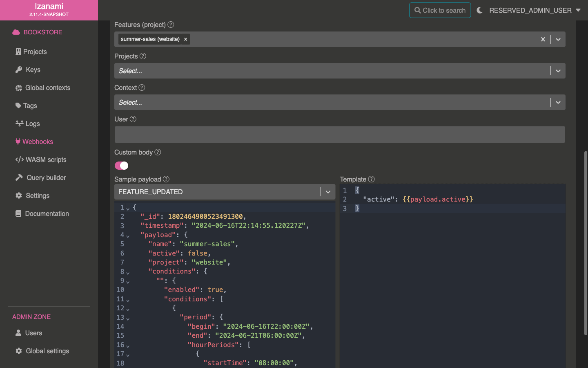Click the help icon beside Features (project)
Screen dimensions: 588x368
pos(171,25)
